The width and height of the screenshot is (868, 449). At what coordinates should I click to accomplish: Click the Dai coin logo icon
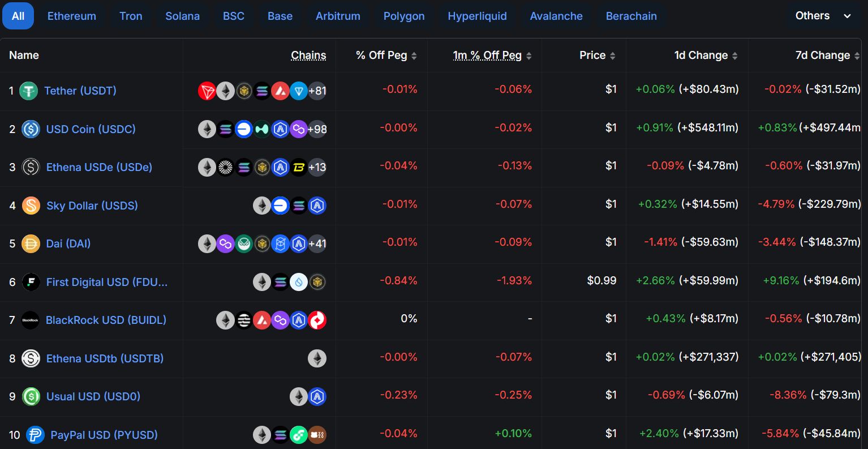tap(31, 243)
